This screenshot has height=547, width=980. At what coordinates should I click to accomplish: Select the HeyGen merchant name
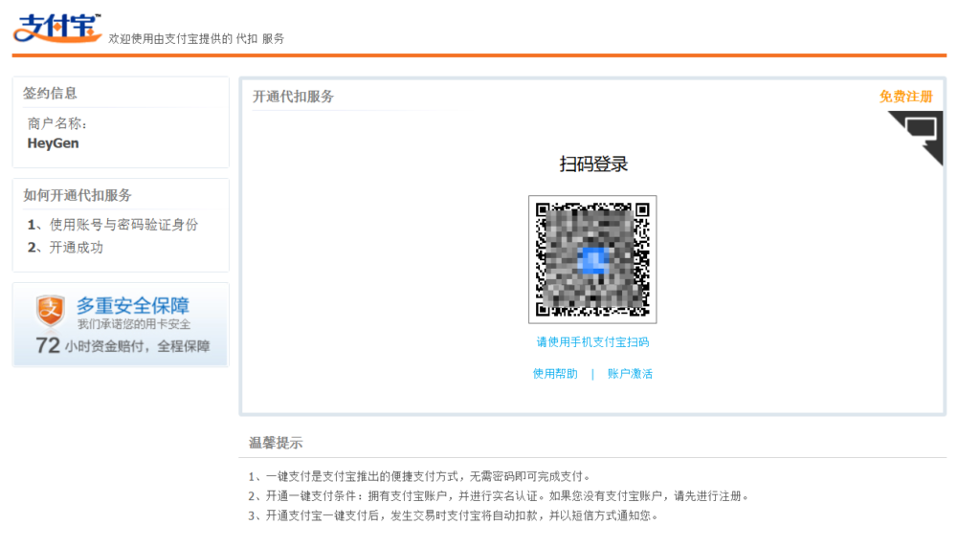pos(53,143)
